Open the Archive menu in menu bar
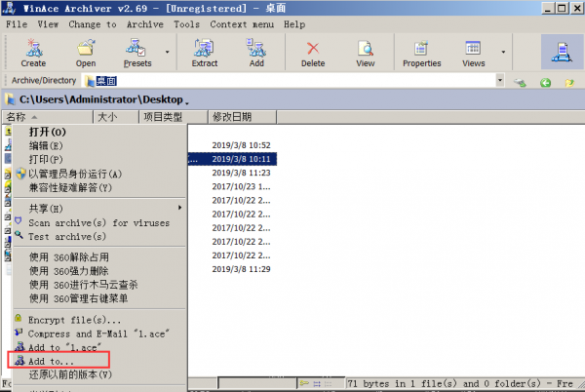Image resolution: width=585 pixels, height=392 pixels. [x=144, y=23]
